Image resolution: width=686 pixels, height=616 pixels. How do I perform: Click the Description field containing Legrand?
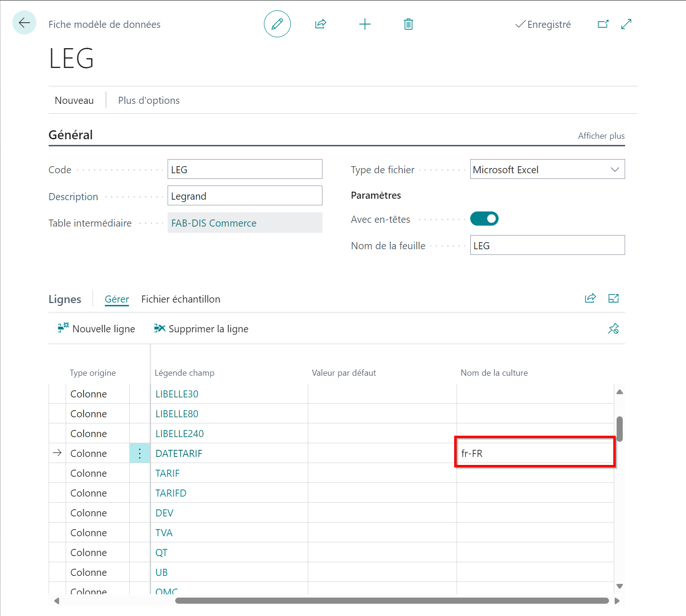coord(245,196)
